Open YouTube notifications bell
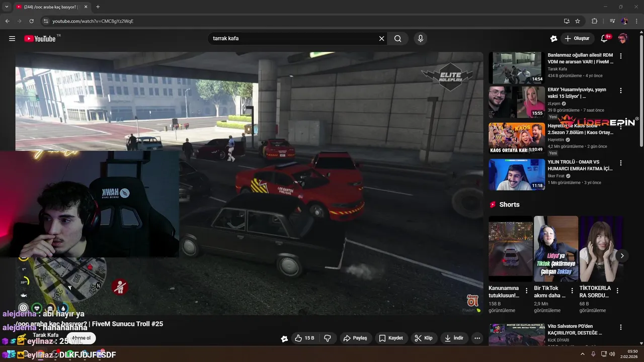644x362 pixels. click(x=605, y=39)
